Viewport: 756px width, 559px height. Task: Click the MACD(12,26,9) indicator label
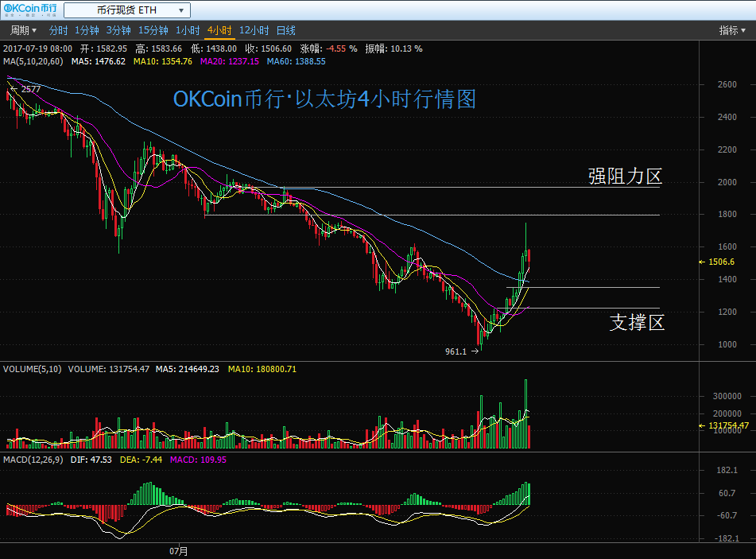point(33,460)
